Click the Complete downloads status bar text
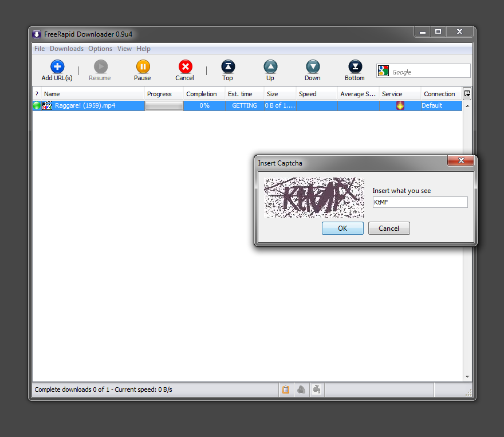This screenshot has height=437, width=504. coord(103,389)
